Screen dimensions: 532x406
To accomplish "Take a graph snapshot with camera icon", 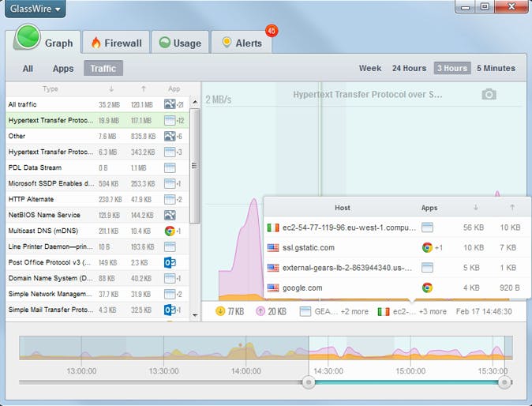I will [489, 94].
